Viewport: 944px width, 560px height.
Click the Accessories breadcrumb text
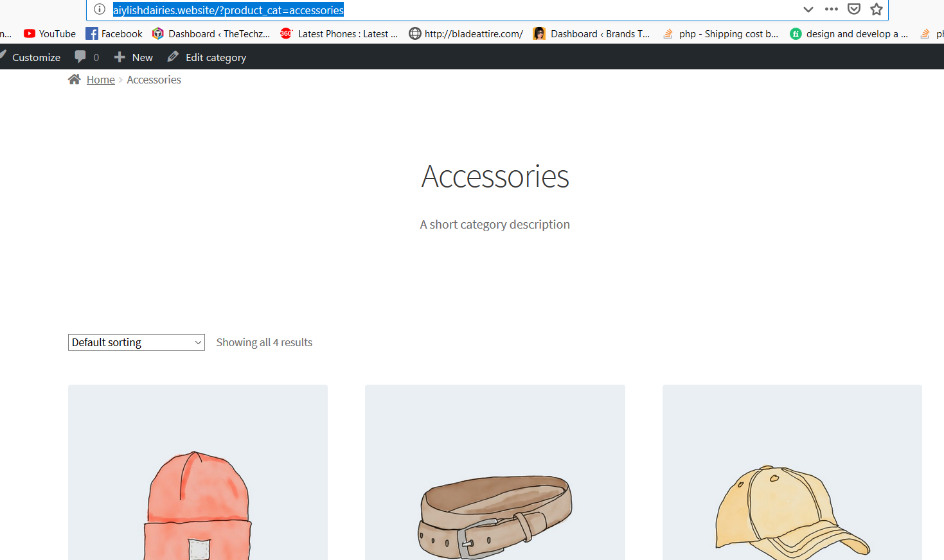coord(154,80)
